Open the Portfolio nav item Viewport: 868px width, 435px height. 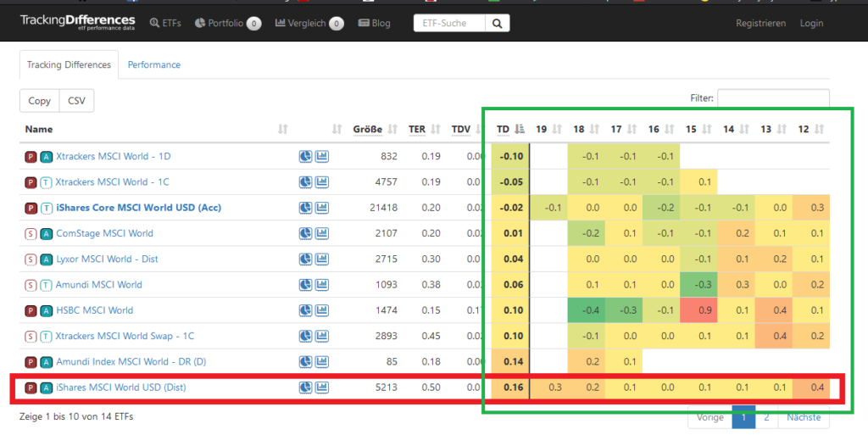[227, 23]
